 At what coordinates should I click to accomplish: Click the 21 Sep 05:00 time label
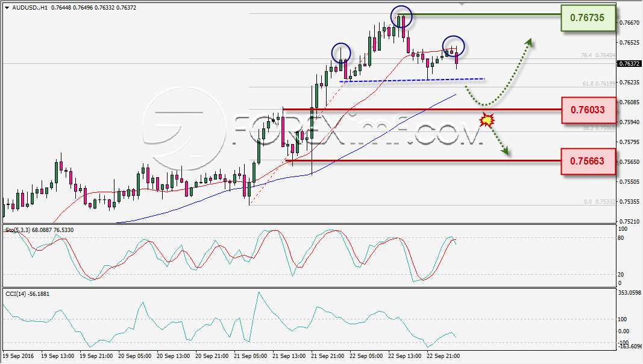click(251, 356)
